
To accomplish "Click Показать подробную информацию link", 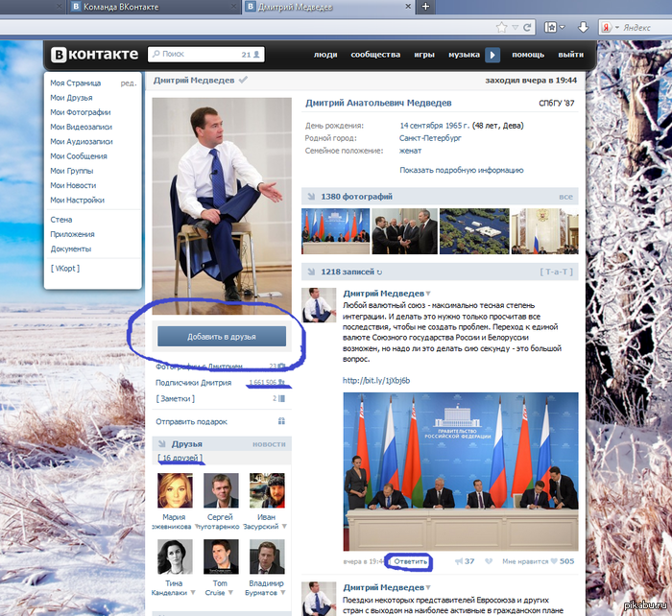I will (447, 170).
